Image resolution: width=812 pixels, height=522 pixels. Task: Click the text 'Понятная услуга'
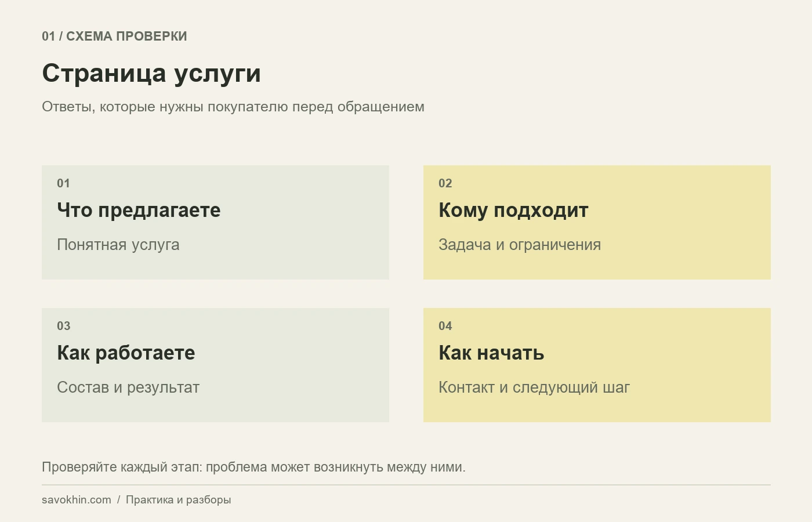tap(118, 245)
